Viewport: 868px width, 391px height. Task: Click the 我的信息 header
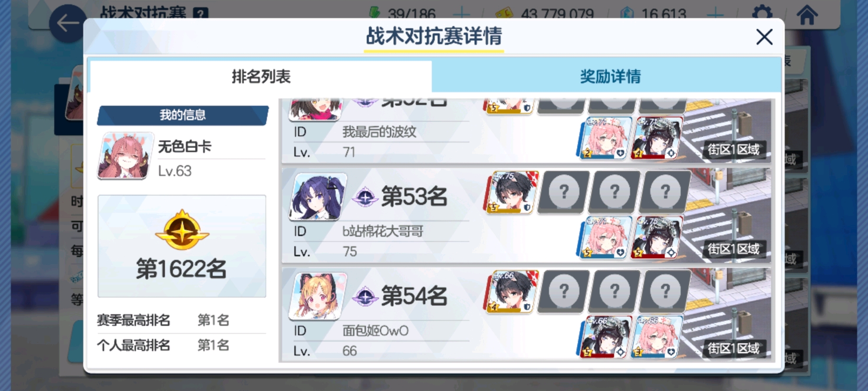[x=183, y=115]
